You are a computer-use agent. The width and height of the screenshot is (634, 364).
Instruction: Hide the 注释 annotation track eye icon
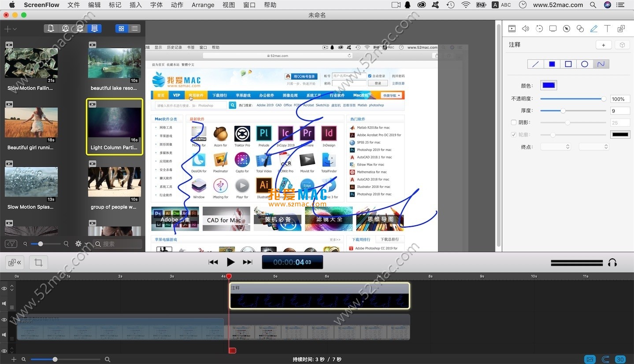tap(4, 289)
